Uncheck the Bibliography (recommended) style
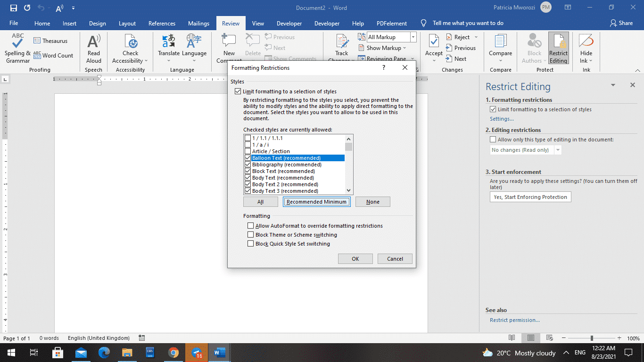The image size is (644, 362). (x=248, y=164)
